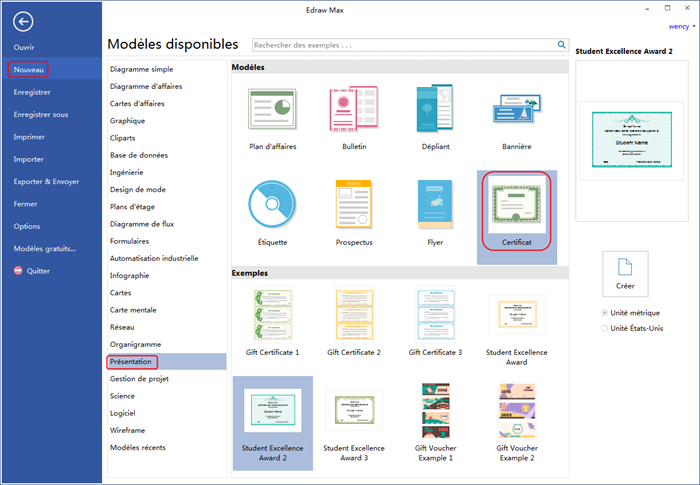Select Unité États-Unis radio button

click(604, 328)
